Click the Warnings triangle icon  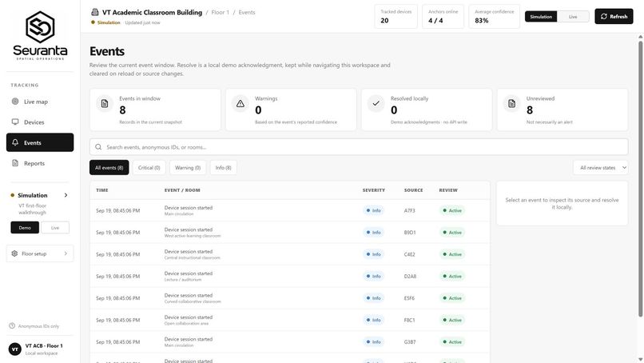[241, 104]
